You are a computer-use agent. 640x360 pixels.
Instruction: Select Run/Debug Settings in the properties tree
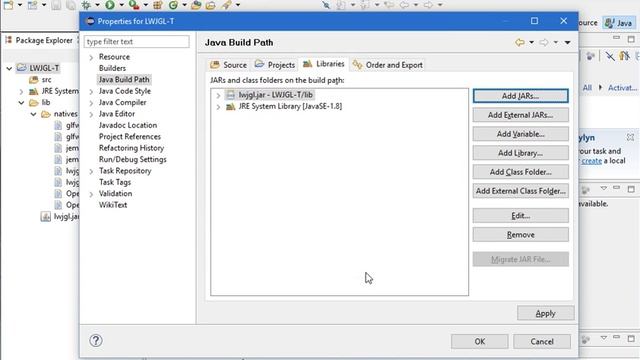coord(133,160)
